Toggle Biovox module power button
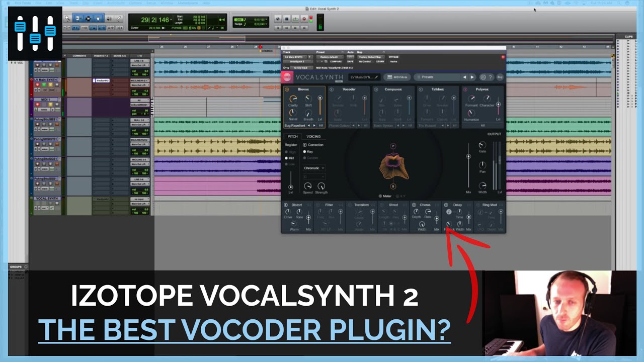 287,89
